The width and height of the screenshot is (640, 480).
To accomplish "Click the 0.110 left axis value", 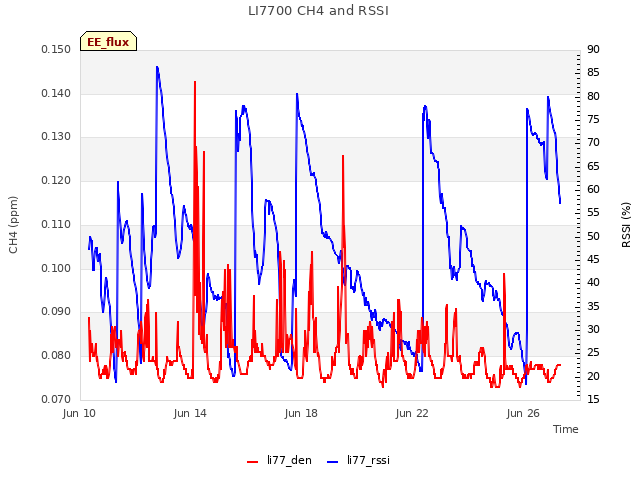I will click(56, 224).
